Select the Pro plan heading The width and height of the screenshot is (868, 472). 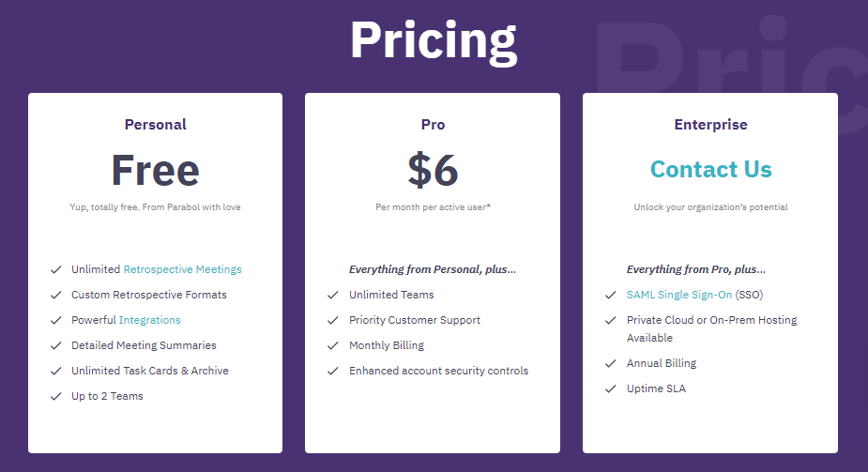pos(433,124)
